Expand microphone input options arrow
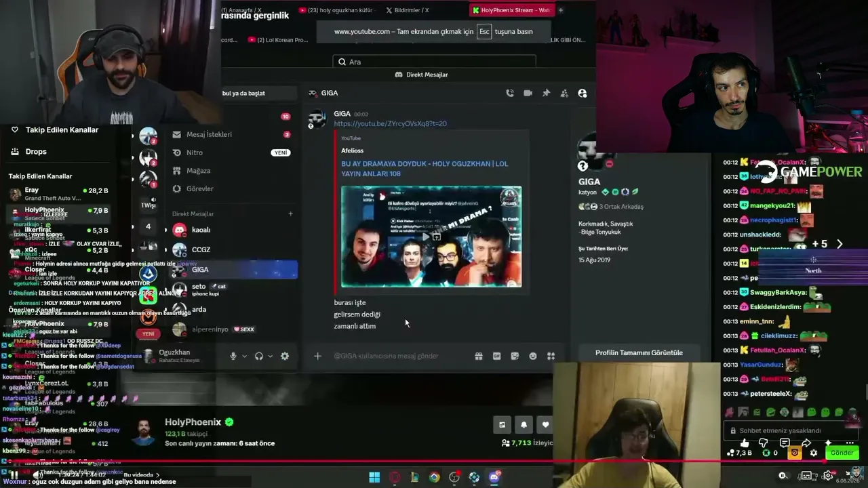Image resolution: width=868 pixels, height=488 pixels. [x=244, y=356]
